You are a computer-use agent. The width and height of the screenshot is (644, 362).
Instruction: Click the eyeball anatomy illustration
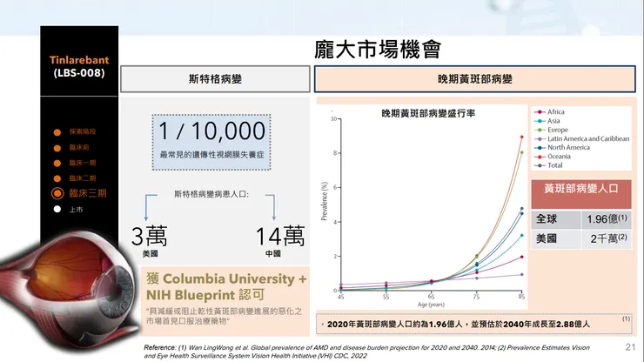click(70, 291)
